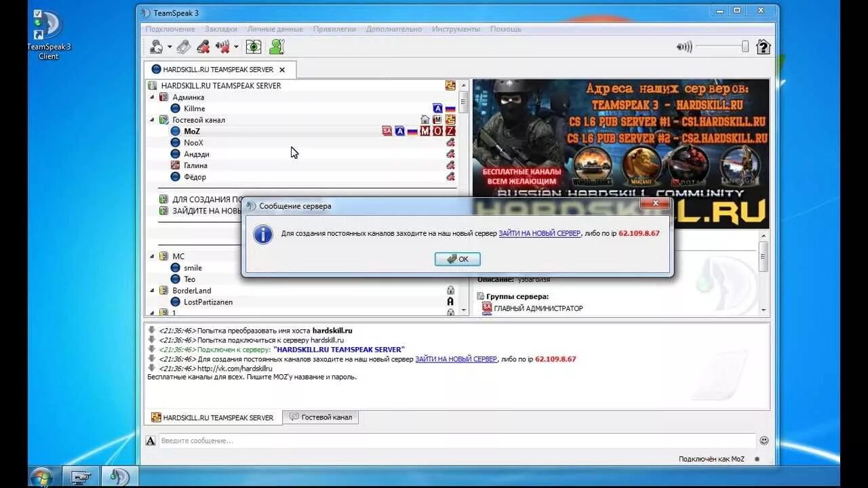This screenshot has width=868, height=488.
Task: Open contacts with the green person-wrench icon
Action: 276,47
